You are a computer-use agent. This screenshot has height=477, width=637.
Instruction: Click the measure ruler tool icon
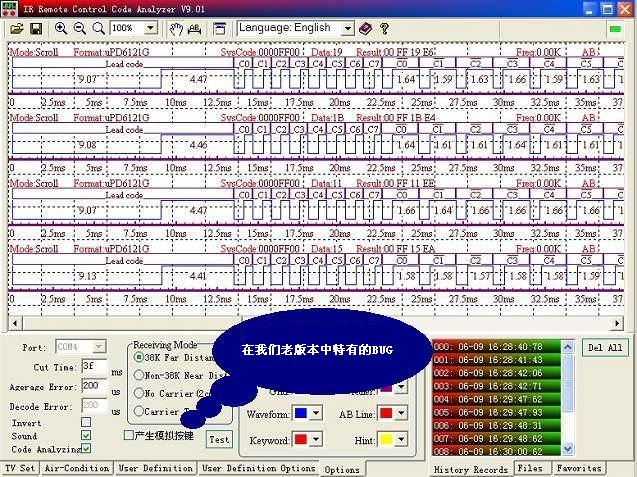tap(195, 28)
